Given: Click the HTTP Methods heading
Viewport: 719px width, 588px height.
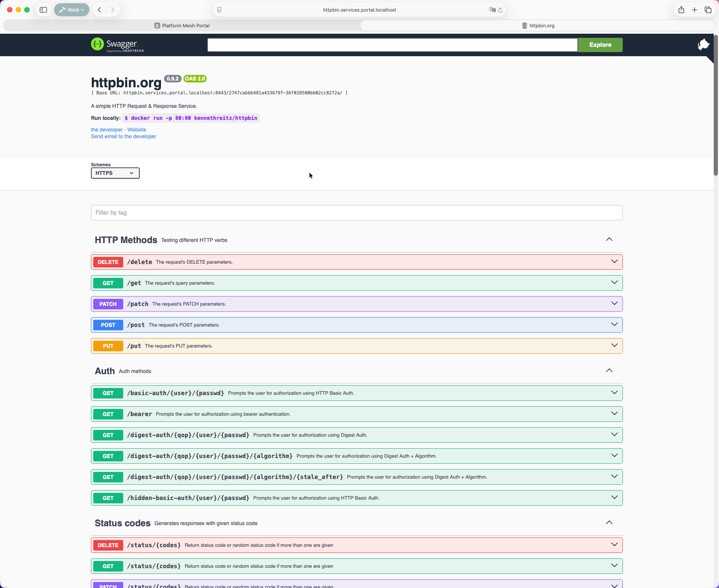Looking at the screenshot, I should point(126,240).
